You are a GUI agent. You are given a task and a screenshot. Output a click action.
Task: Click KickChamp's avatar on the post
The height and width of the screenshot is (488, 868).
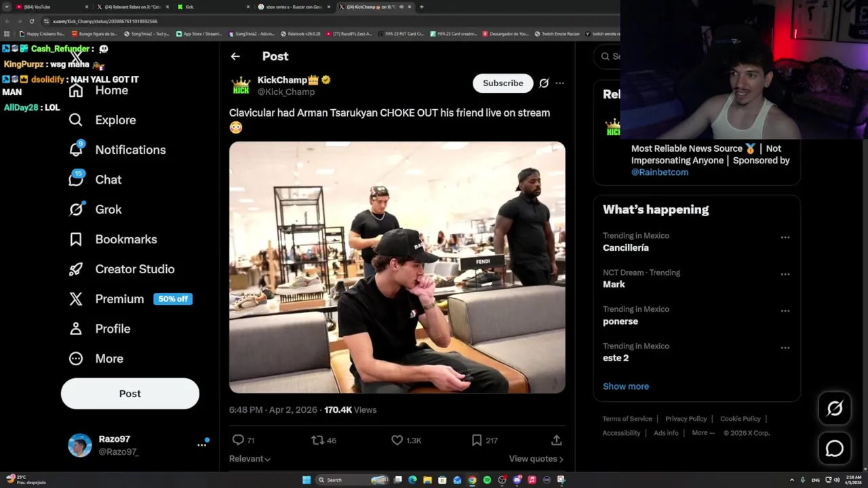pos(241,85)
